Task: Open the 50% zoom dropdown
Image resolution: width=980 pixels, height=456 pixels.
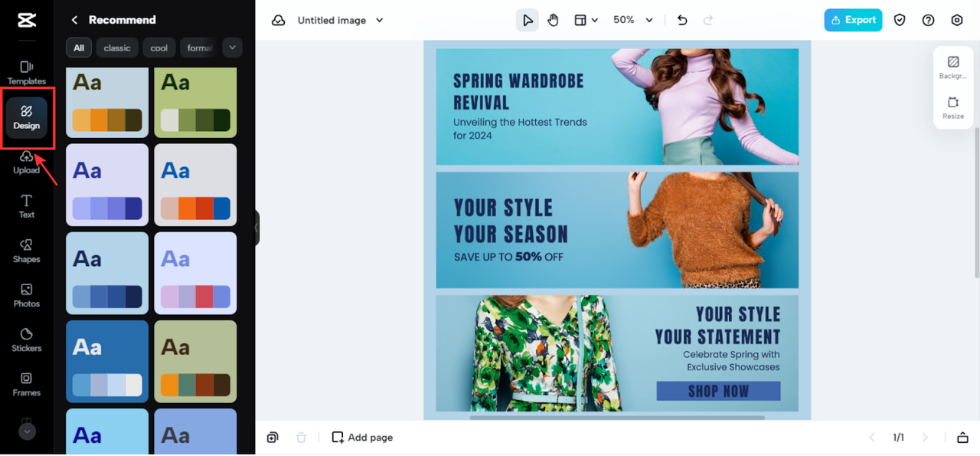Action: [x=633, y=21]
